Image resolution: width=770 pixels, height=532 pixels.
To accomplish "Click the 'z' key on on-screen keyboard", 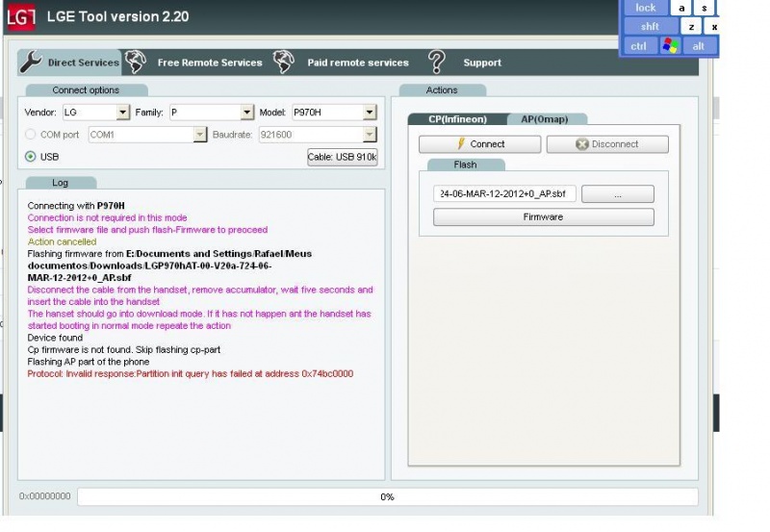I will (x=691, y=27).
